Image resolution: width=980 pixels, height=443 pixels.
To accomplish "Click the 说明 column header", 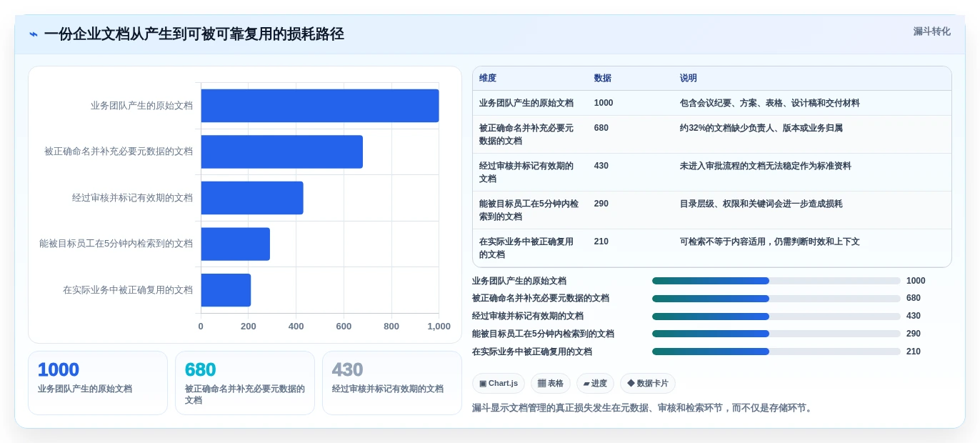I will point(689,79).
